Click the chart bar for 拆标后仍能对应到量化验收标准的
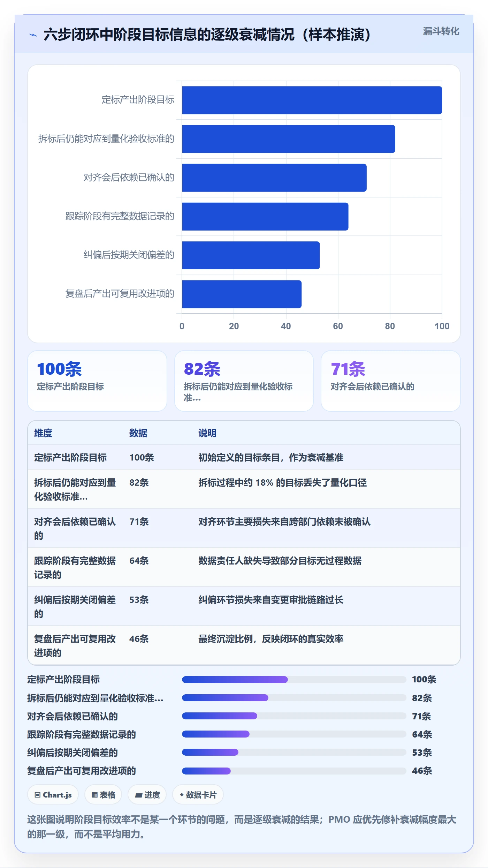 tap(289, 139)
